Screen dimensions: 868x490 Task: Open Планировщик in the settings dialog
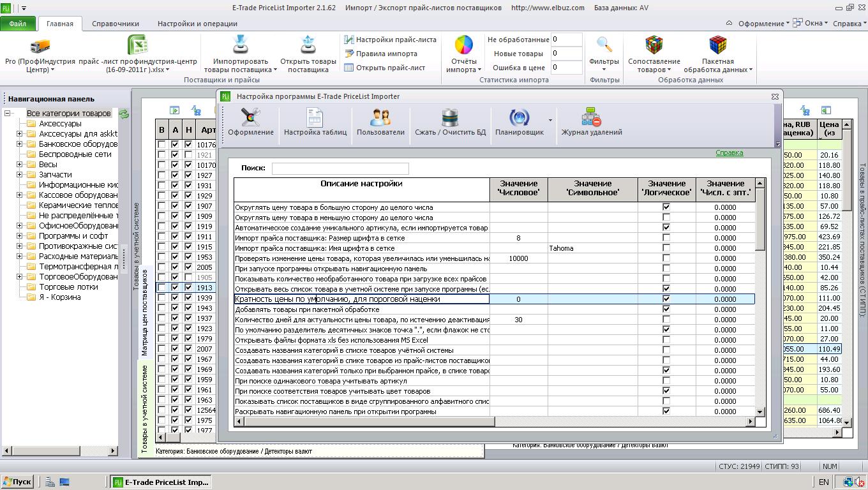click(520, 122)
